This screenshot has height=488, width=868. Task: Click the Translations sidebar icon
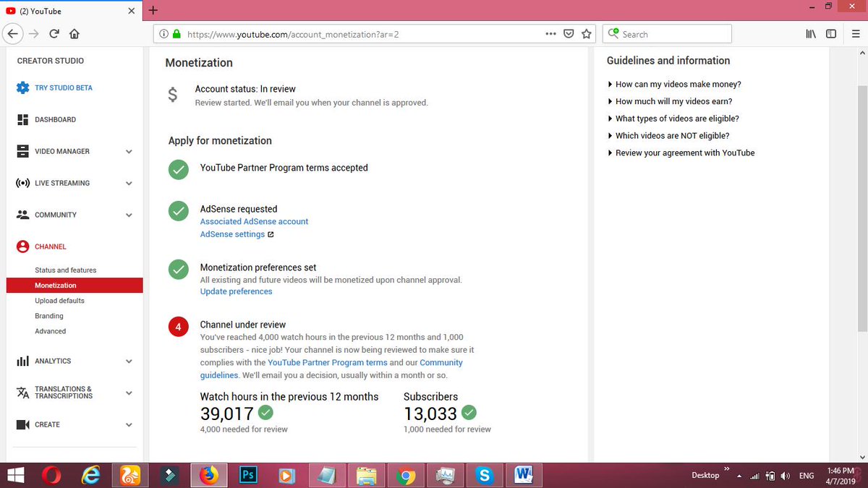(x=22, y=393)
